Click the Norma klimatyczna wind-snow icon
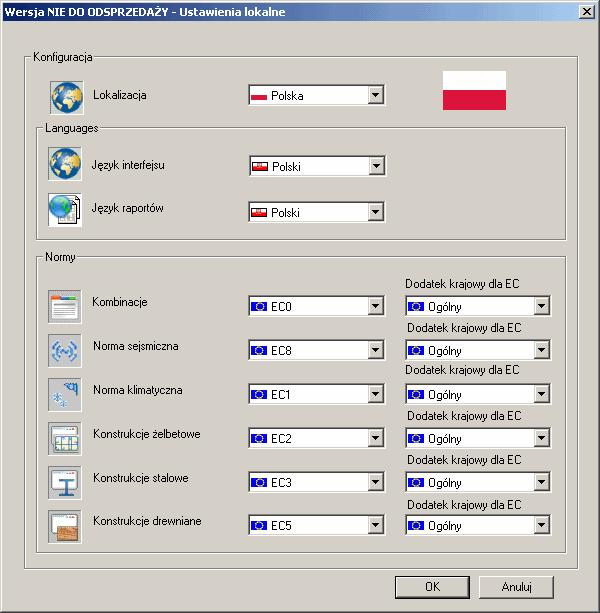The height and width of the screenshot is (613, 600). tap(65, 394)
